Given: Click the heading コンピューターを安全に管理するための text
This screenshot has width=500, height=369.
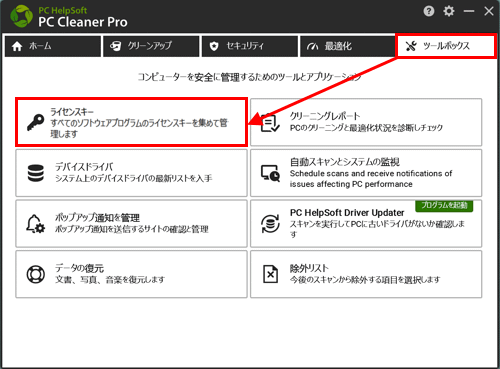Looking at the screenshot, I should (x=249, y=77).
